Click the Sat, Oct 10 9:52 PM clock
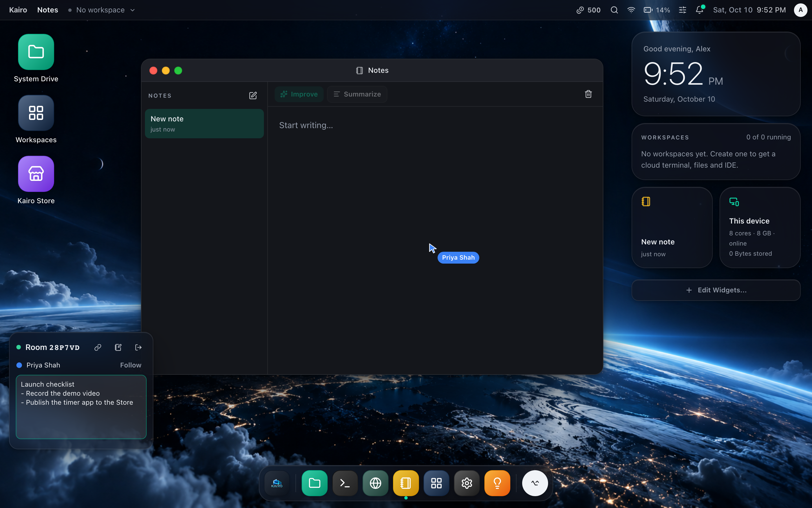 point(749,10)
